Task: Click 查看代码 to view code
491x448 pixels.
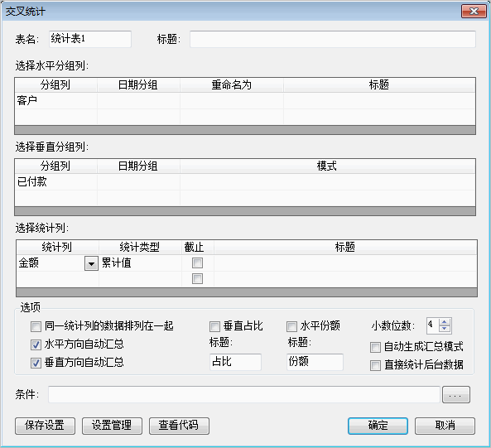Action: [x=179, y=426]
